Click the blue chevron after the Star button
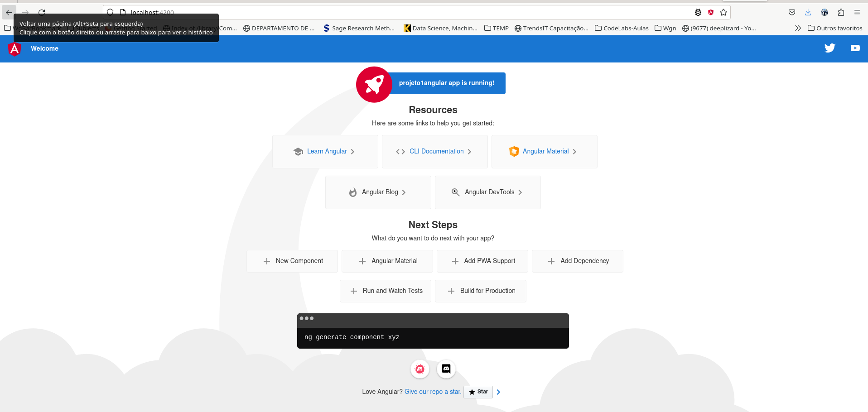The image size is (868, 412). pyautogui.click(x=498, y=392)
